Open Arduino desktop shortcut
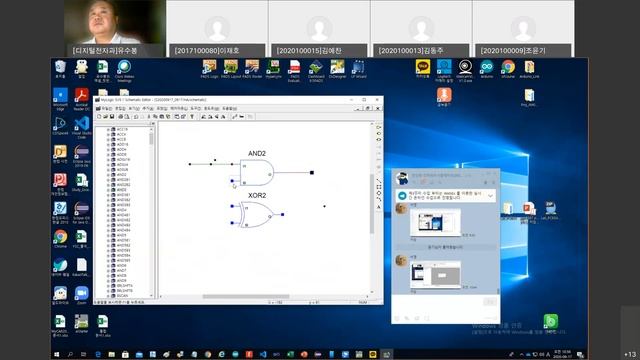The height and width of the screenshot is (360, 640). (487, 69)
